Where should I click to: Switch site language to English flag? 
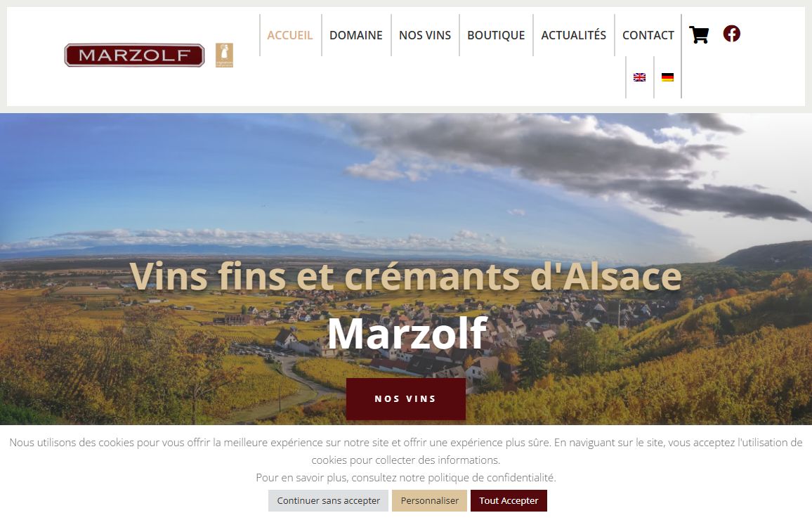(x=639, y=77)
